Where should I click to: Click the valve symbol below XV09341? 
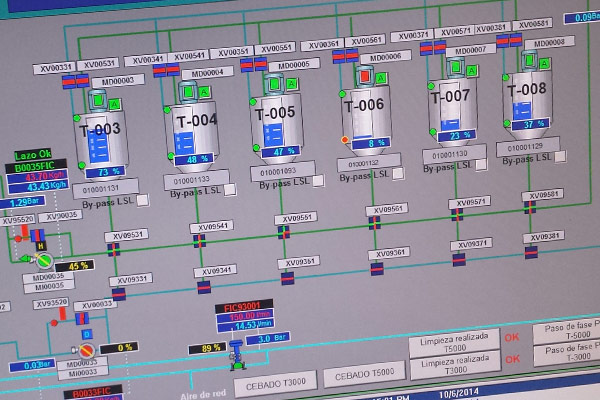coord(203,287)
